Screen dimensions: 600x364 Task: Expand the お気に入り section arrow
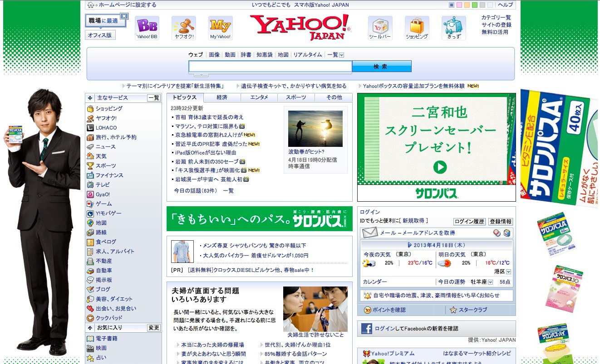(90, 328)
